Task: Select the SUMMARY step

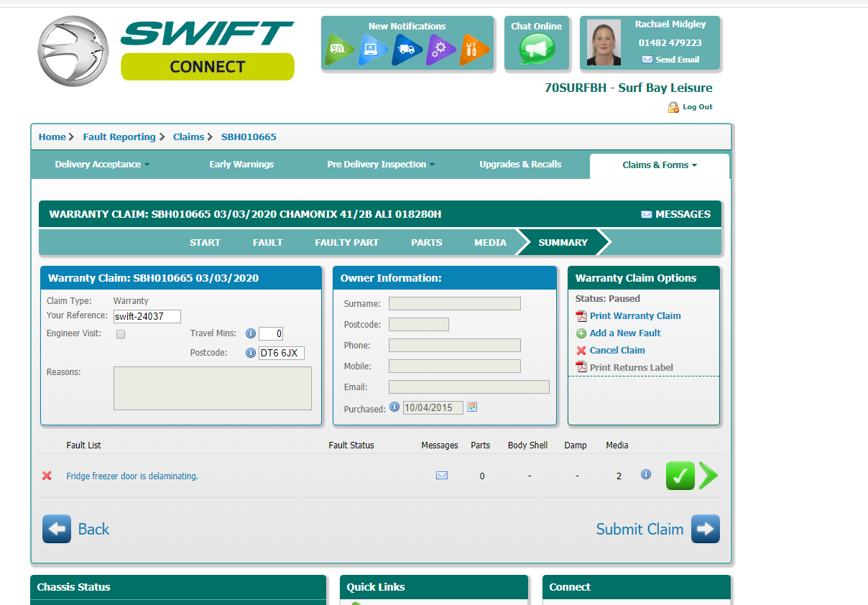Action: point(563,243)
